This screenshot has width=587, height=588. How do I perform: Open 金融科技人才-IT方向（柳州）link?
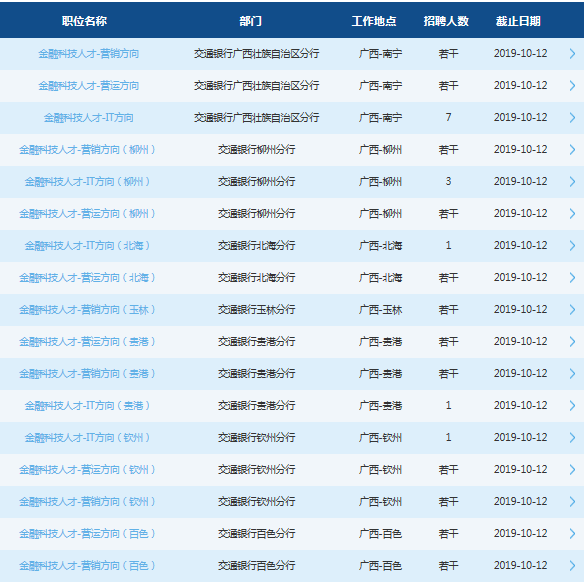(x=87, y=182)
